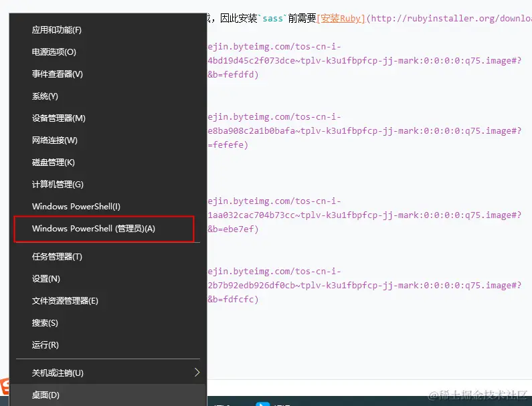Open Windows PowerShell(I)
The height and width of the screenshot is (406, 532).
[108, 207]
